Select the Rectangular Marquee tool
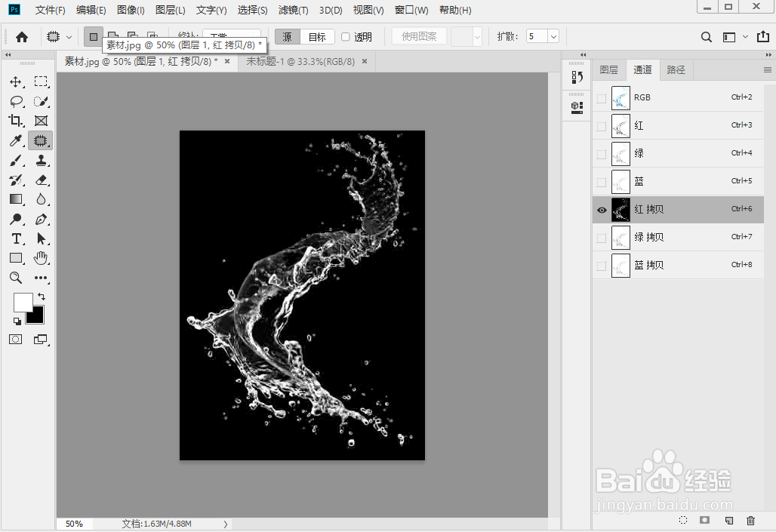Viewport: 776px width, 532px height. click(41, 81)
